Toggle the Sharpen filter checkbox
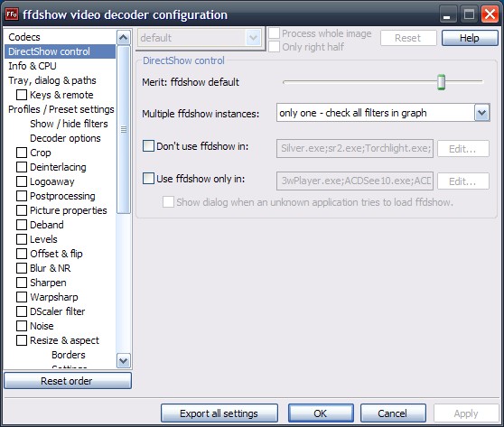 [x=22, y=283]
